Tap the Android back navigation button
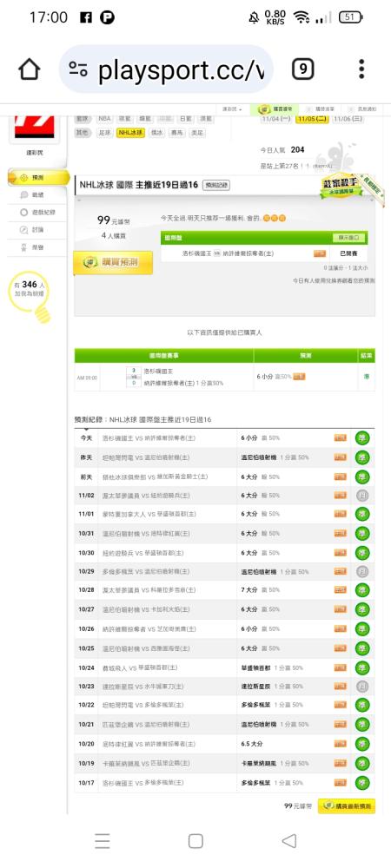391x868 pixels. click(289, 841)
